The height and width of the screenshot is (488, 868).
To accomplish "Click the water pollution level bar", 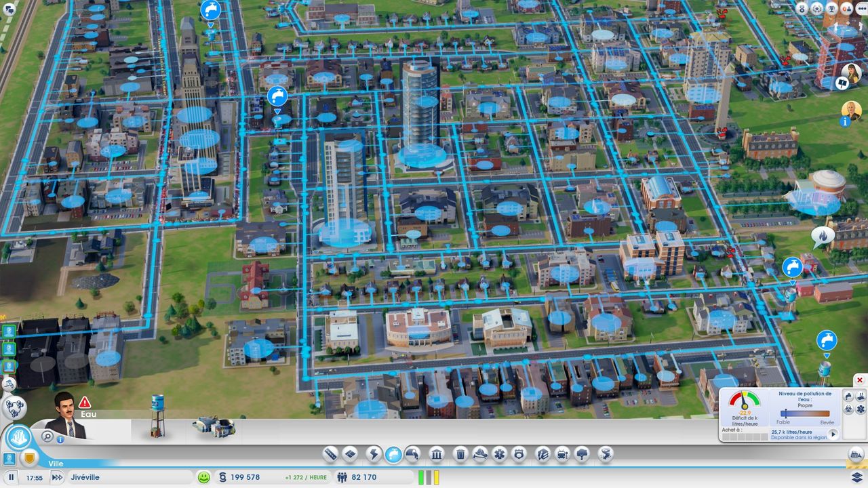I will pos(805,413).
